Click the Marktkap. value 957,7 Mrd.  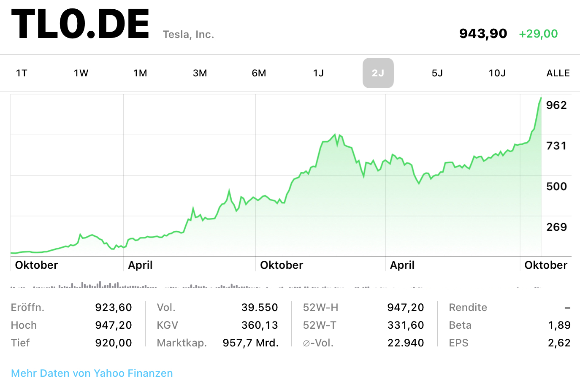250,343
